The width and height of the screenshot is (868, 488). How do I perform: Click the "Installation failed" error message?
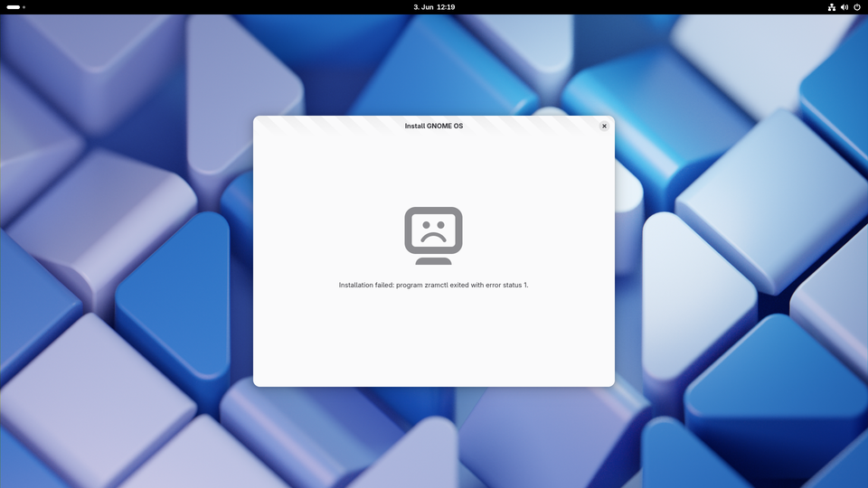point(366,285)
